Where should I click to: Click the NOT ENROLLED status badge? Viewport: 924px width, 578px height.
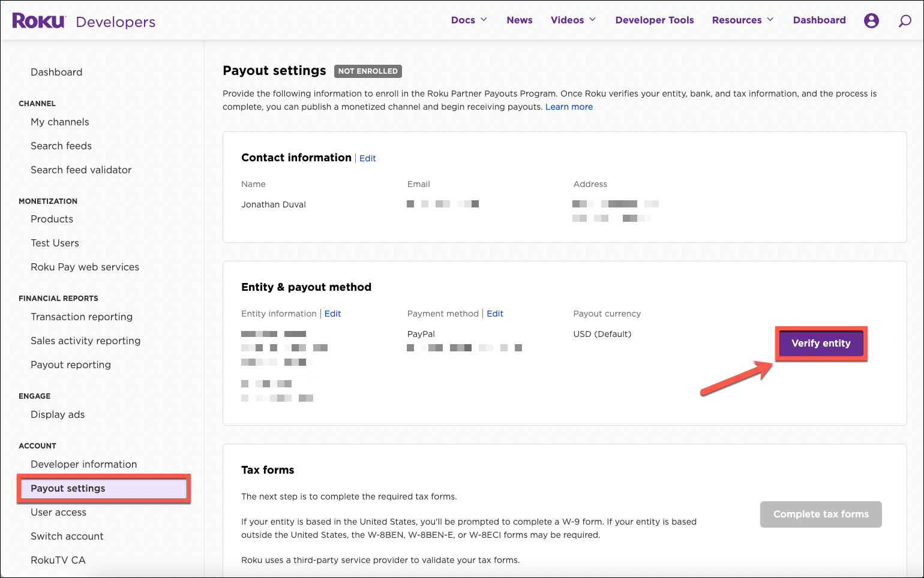click(368, 71)
